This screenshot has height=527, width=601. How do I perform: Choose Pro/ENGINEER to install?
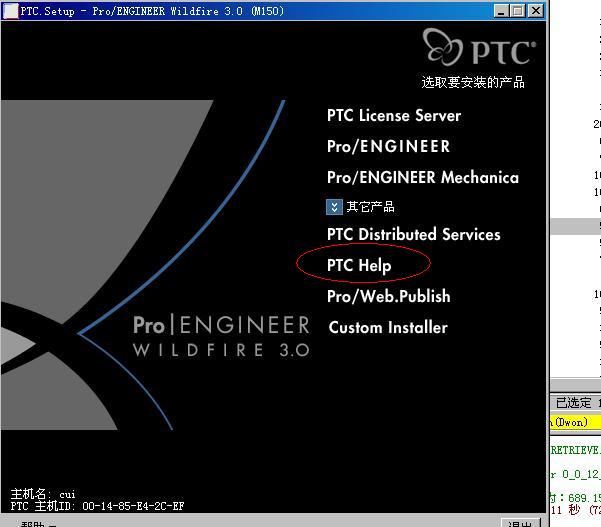[388, 146]
